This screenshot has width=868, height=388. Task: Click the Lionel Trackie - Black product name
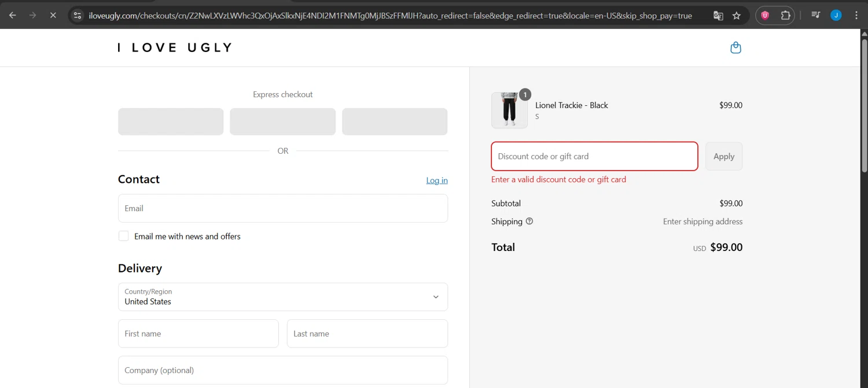tap(572, 105)
